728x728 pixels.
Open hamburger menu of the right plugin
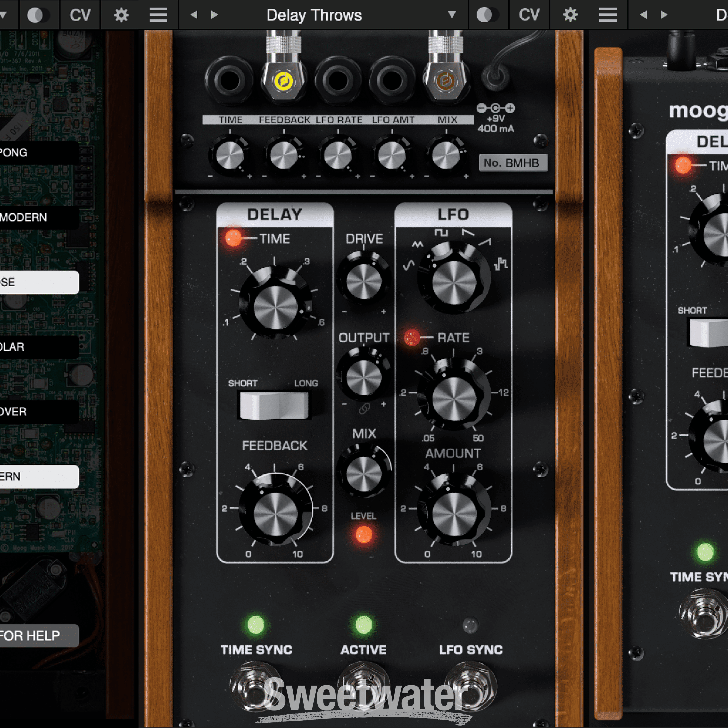(x=608, y=16)
